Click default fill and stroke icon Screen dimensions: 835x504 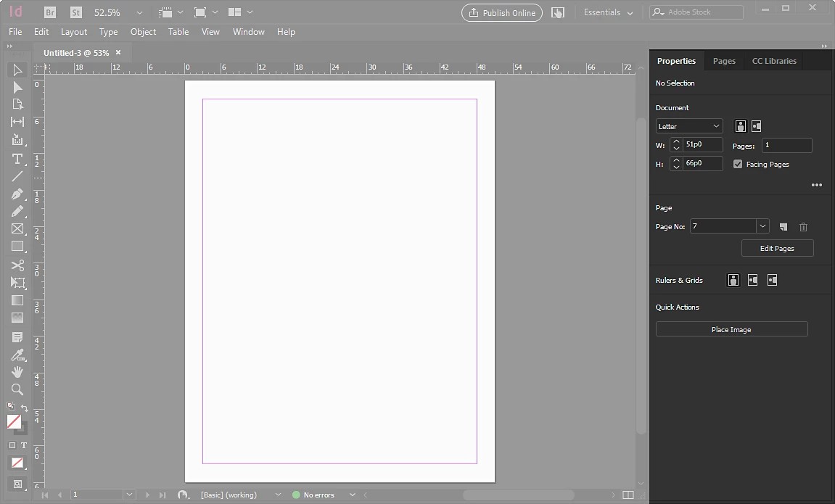[11, 406]
